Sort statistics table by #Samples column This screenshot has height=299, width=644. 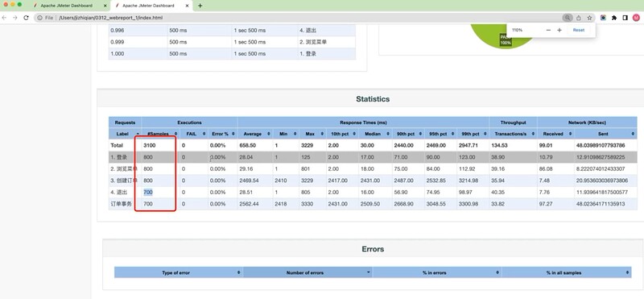(x=160, y=134)
